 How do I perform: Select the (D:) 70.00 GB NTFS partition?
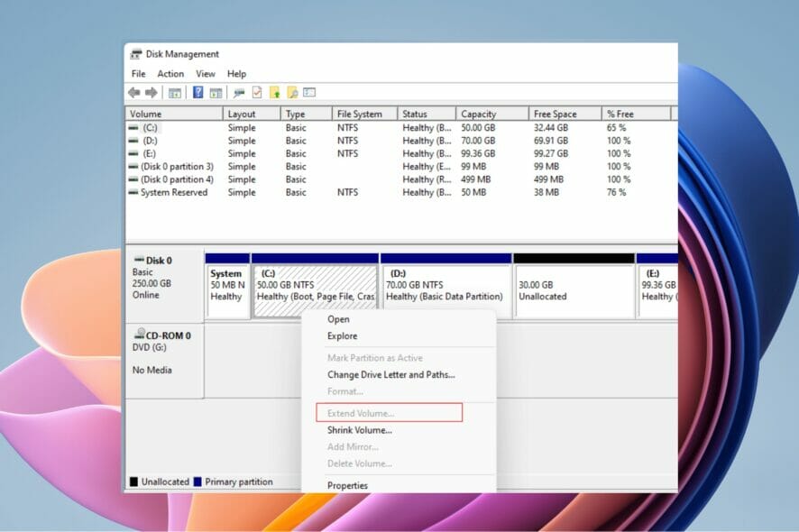[445, 289]
